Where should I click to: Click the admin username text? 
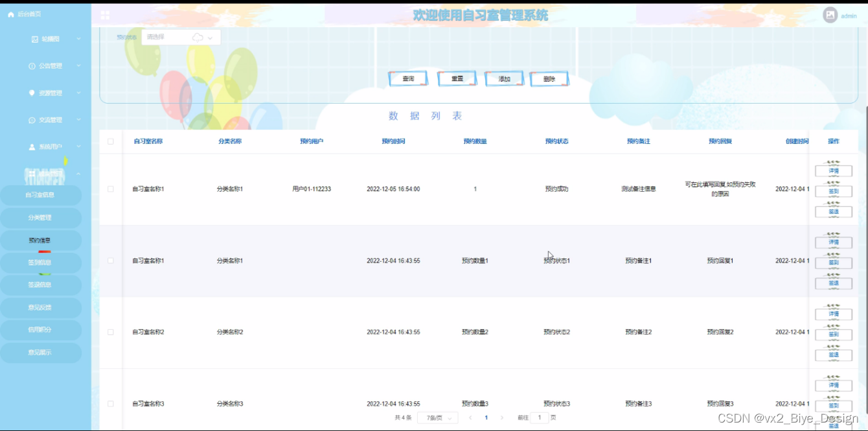pyautogui.click(x=849, y=16)
